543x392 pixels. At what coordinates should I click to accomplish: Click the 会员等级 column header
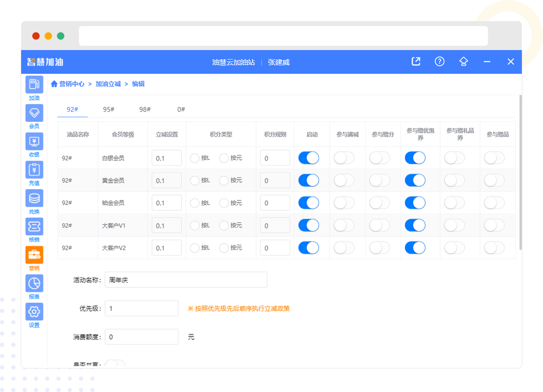[x=123, y=134]
